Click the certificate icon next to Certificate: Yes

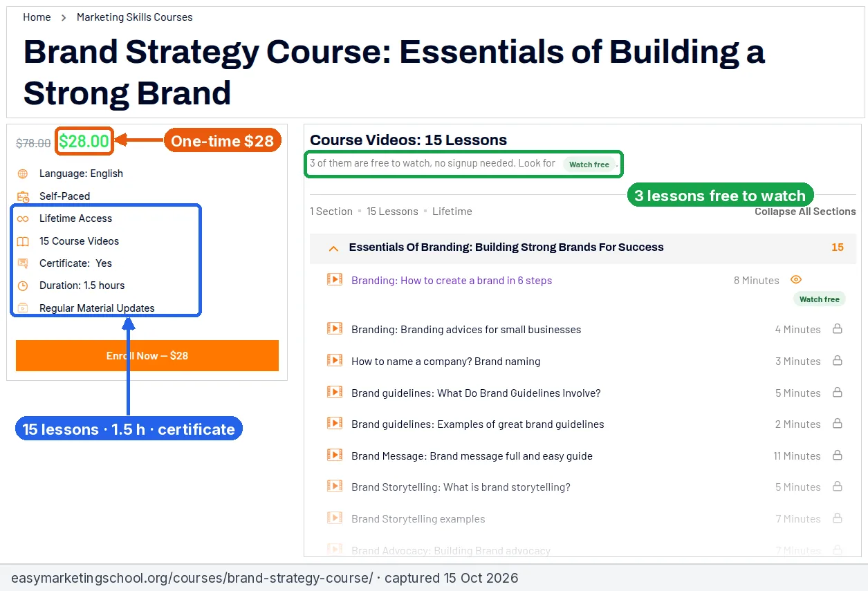(x=23, y=263)
